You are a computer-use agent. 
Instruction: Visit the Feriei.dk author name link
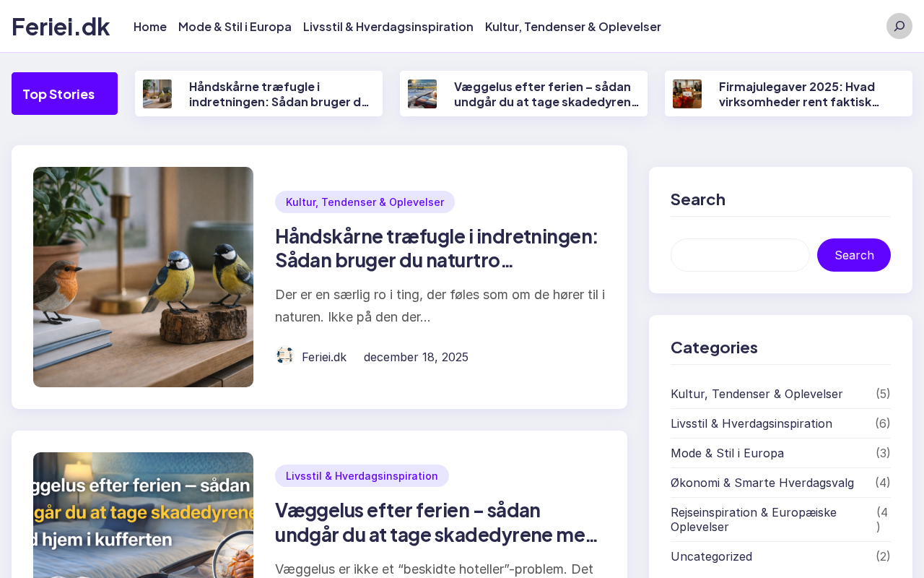[x=324, y=357]
